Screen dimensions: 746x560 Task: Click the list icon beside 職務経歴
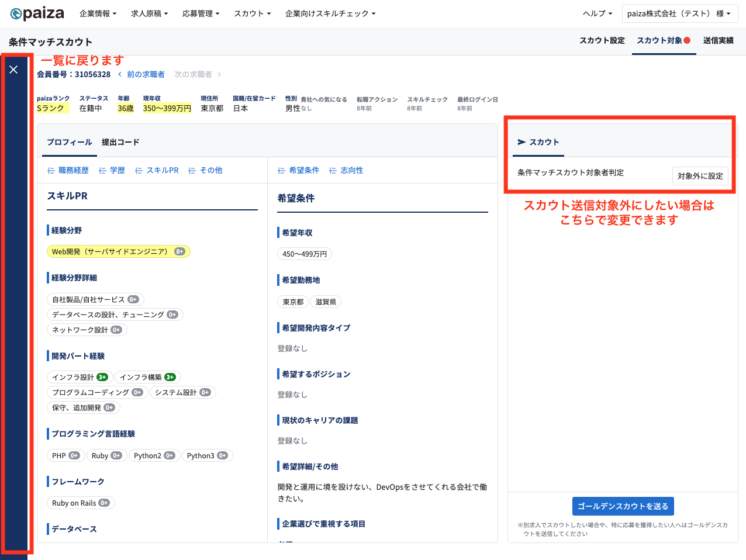coord(51,171)
